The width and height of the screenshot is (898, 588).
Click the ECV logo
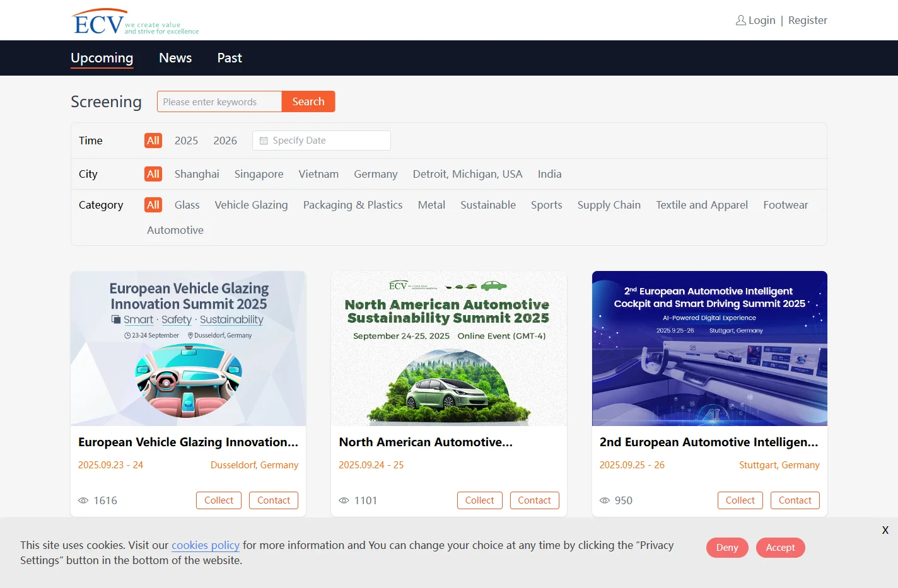point(135,21)
